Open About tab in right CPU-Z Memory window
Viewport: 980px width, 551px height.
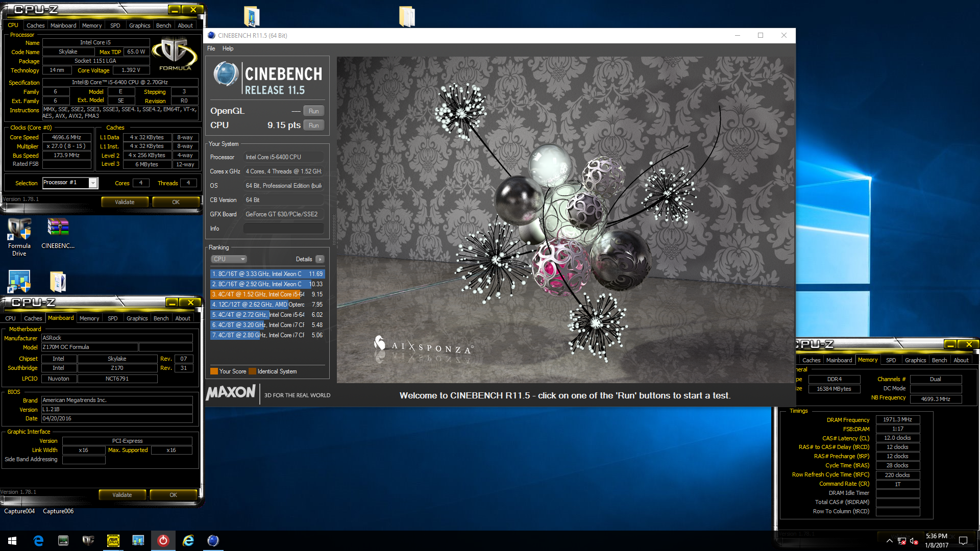coord(961,360)
